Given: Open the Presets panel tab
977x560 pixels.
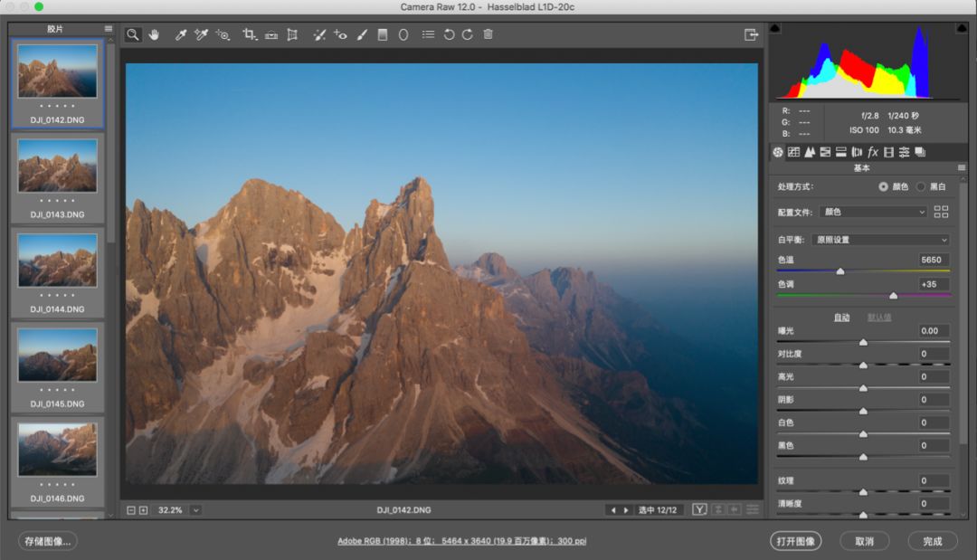Looking at the screenshot, I should (x=904, y=152).
